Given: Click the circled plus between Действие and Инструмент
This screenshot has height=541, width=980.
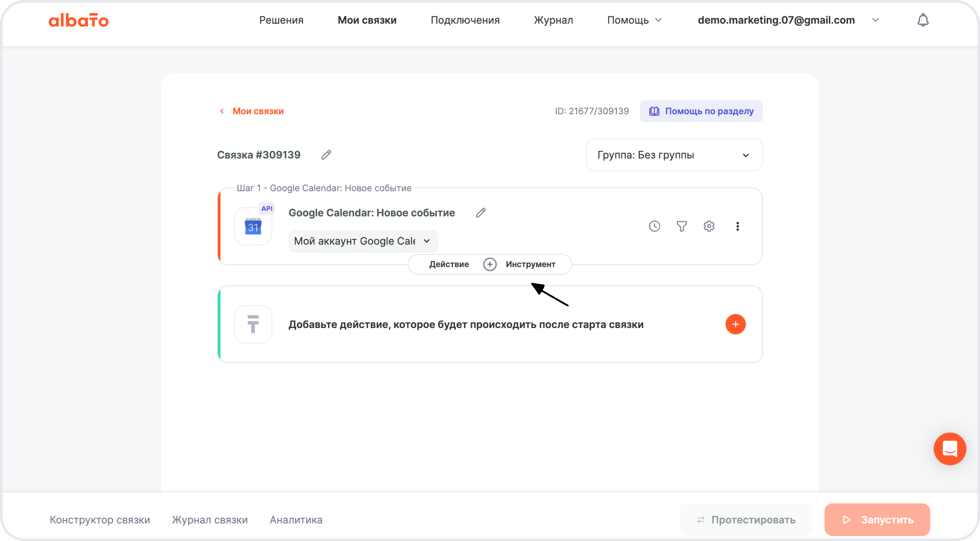Looking at the screenshot, I should (490, 264).
